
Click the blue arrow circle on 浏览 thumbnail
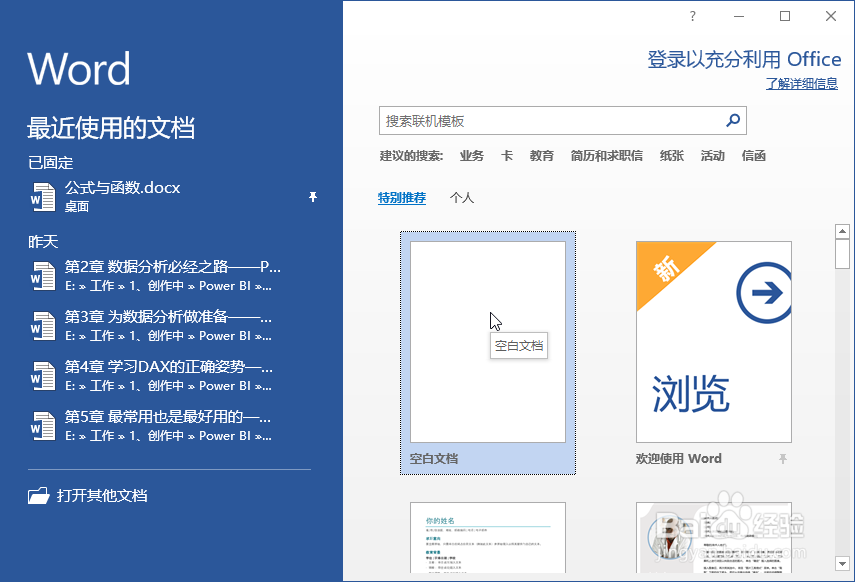(764, 293)
